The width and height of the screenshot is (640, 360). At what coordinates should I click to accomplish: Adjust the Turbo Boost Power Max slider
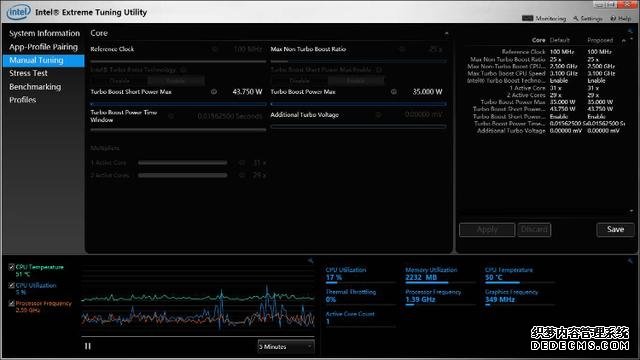358,104
